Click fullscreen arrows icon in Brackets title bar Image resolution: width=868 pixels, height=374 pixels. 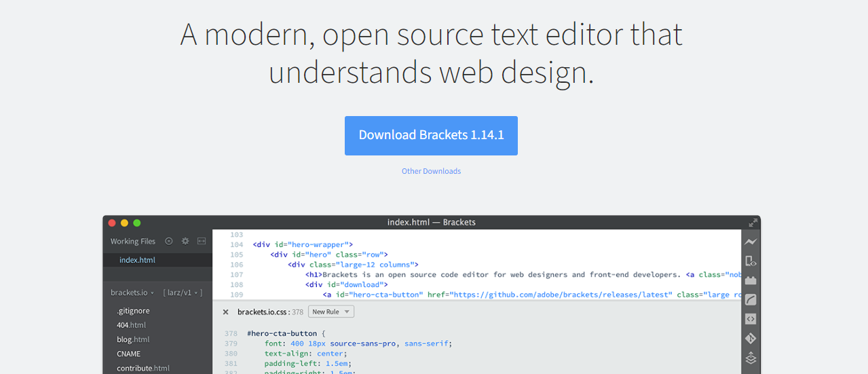coord(753,223)
